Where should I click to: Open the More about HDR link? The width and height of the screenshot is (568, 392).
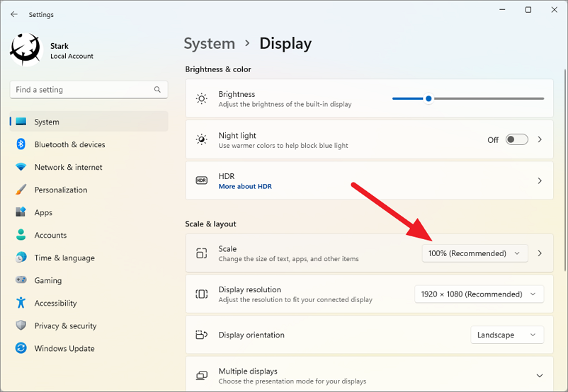pos(245,186)
